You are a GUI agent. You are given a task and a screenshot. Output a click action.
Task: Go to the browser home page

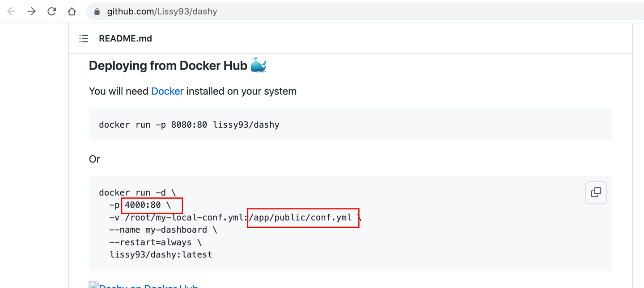(x=72, y=12)
